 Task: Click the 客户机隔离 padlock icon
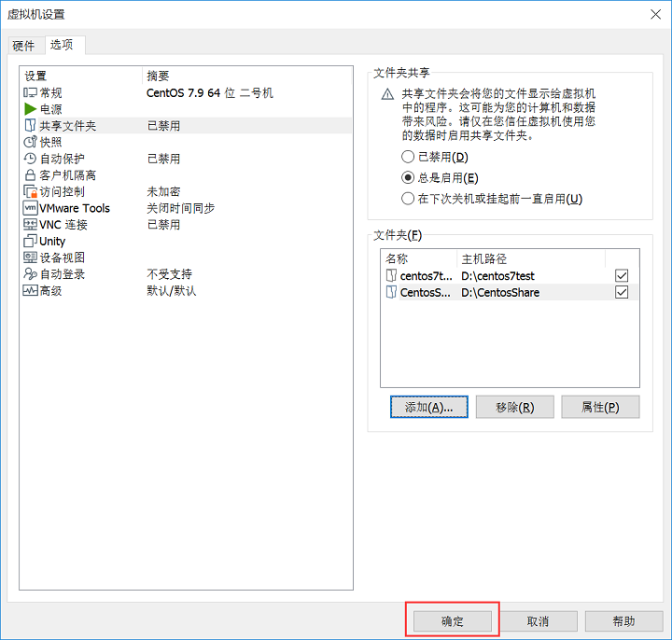30,174
